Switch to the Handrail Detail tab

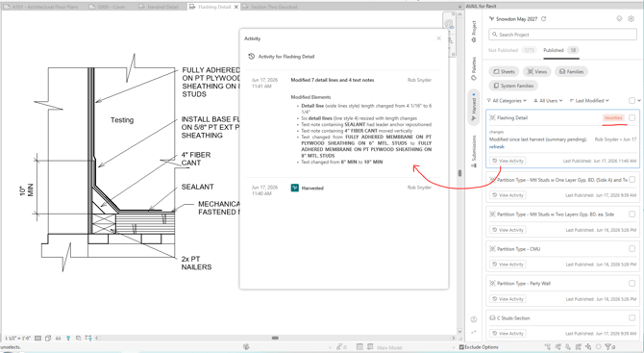click(x=159, y=7)
